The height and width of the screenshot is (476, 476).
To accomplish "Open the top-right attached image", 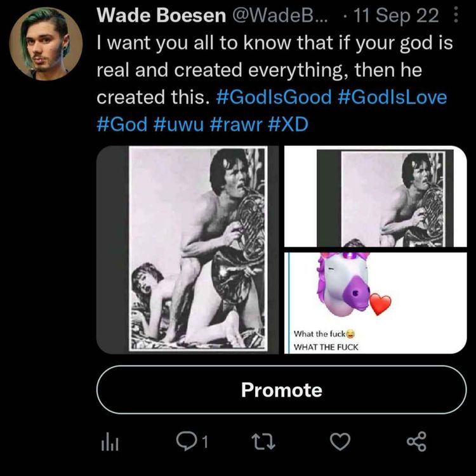I will coord(375,196).
